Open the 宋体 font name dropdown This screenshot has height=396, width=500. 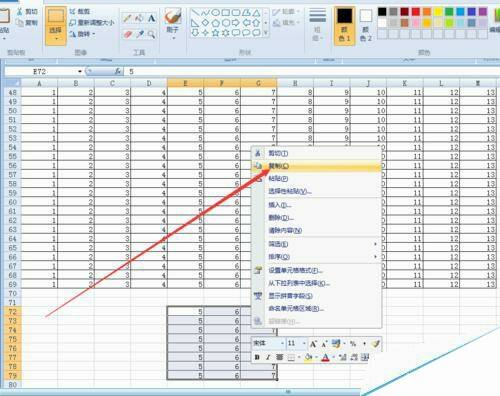tap(283, 343)
